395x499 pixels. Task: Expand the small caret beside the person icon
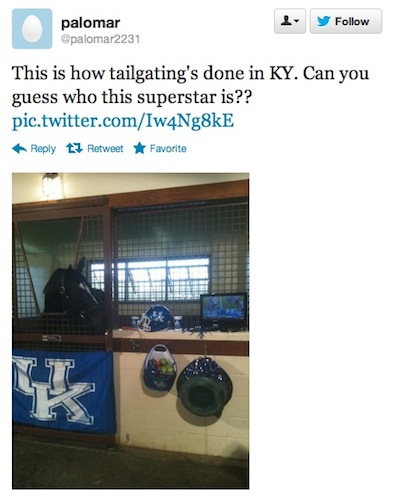tap(296, 22)
